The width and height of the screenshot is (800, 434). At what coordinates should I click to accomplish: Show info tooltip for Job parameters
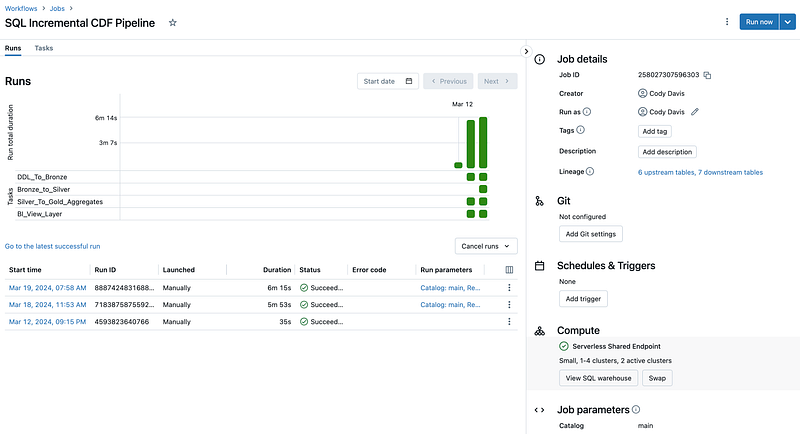636,409
